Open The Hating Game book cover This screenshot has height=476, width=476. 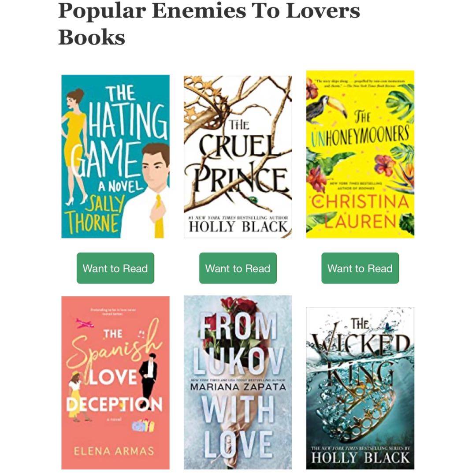click(115, 156)
